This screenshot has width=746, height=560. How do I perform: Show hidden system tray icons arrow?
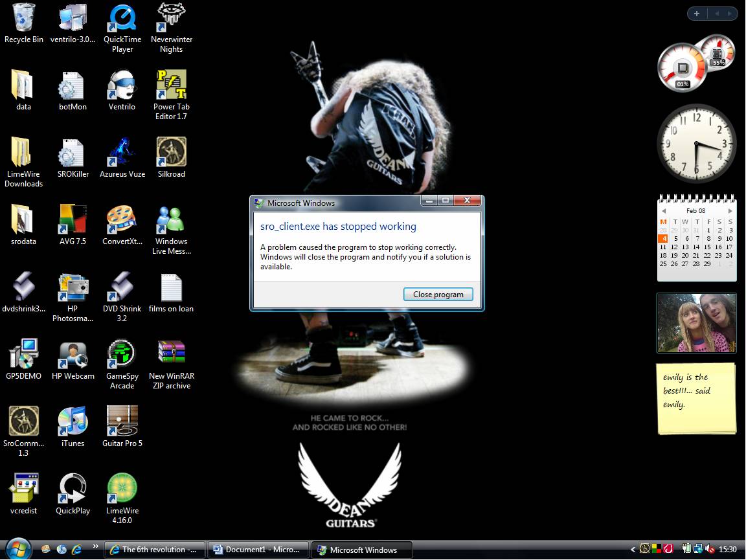(x=633, y=549)
